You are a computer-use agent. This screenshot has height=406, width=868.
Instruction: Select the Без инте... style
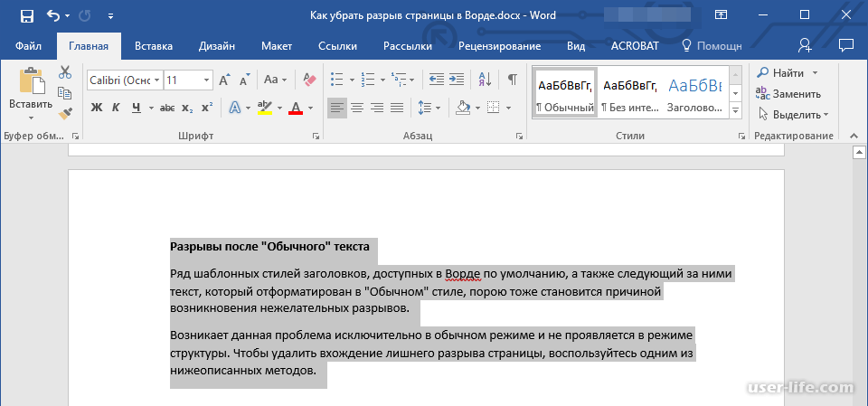[x=630, y=93]
